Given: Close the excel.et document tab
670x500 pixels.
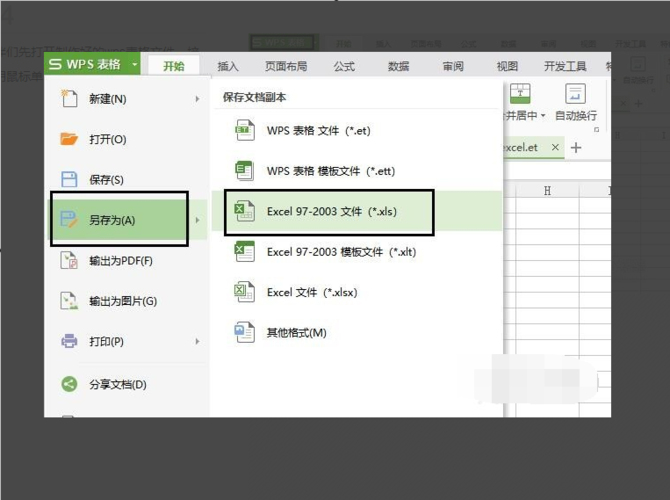Looking at the screenshot, I should coord(555,147).
